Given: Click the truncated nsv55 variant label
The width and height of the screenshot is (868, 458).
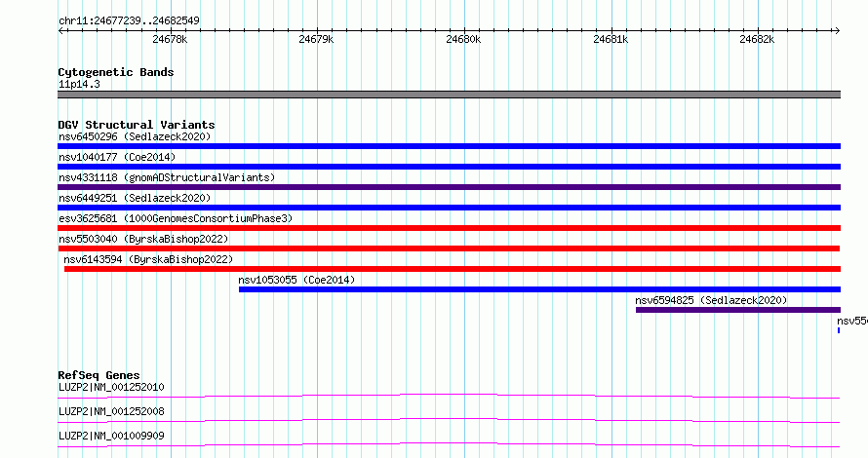Looking at the screenshot, I should coord(852,321).
